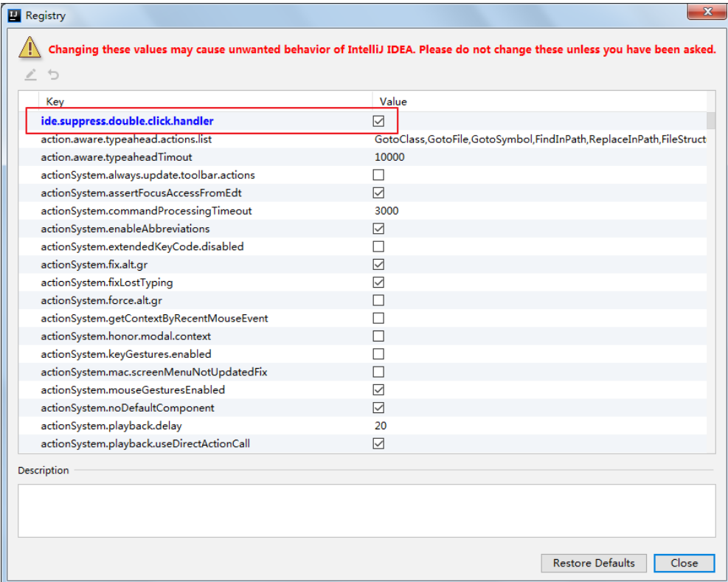Screen dimensions: 728x582
Task: Click the 20 value cell
Action: tap(381, 426)
